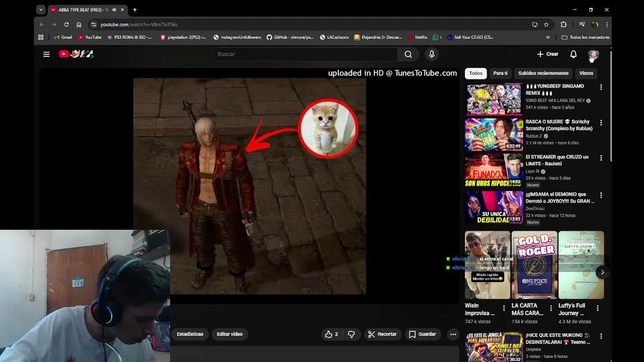Open the Chrome extensions puzzle icon
This screenshot has height=362, width=644.
pyautogui.click(x=563, y=25)
